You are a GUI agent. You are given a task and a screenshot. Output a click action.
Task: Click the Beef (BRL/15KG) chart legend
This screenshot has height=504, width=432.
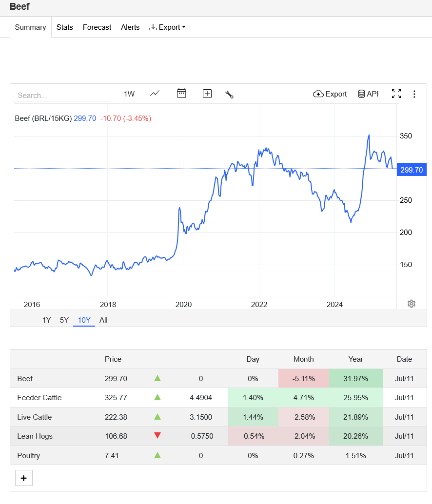point(43,118)
